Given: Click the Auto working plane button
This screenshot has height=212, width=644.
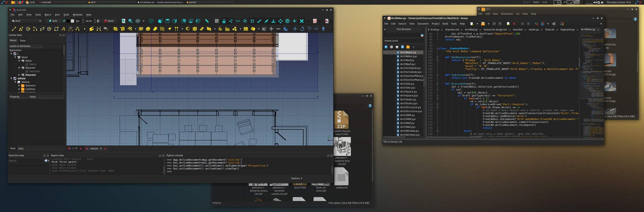Looking at the screenshot, I should (x=53, y=21).
